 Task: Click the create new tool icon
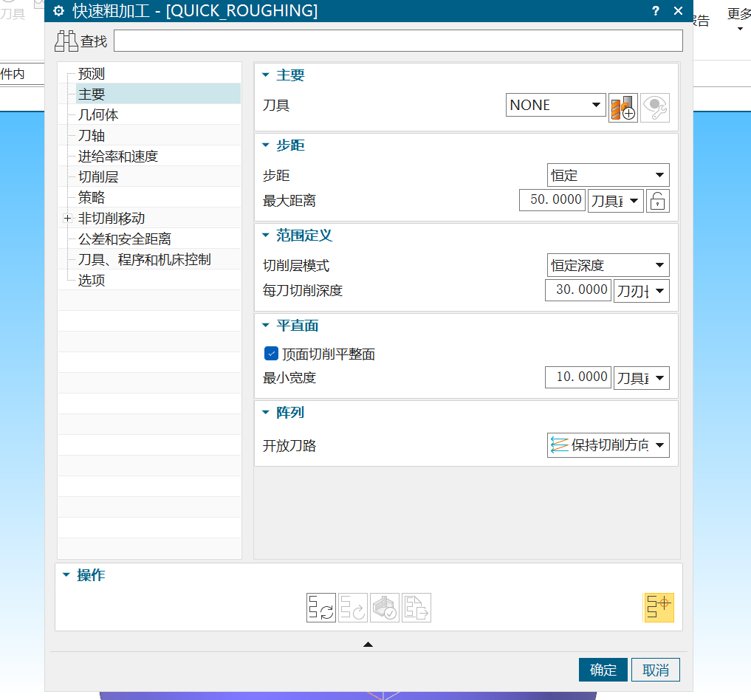(x=623, y=108)
